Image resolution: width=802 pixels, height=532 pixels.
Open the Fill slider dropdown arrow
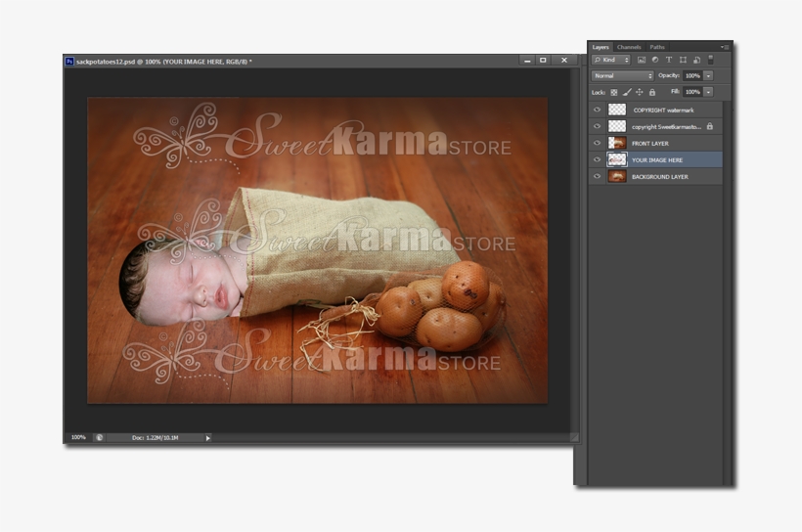pos(708,92)
